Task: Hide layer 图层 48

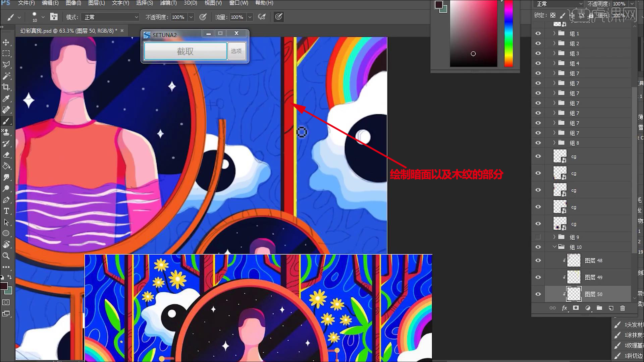Action: (538, 260)
